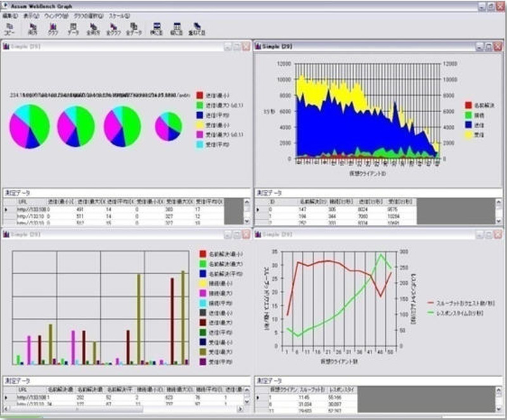
Task: Tile windows with the 横に並 icon
Action: 156,28
